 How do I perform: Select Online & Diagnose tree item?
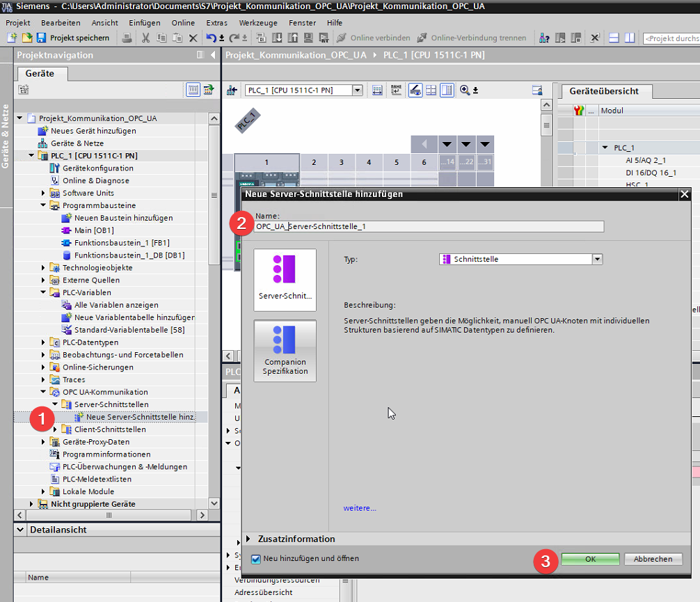(x=96, y=180)
